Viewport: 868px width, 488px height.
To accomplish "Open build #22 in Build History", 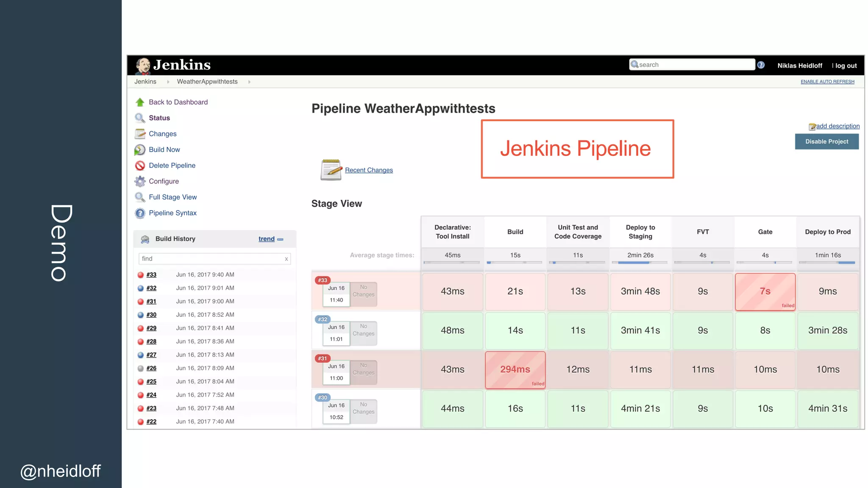I will tap(151, 422).
